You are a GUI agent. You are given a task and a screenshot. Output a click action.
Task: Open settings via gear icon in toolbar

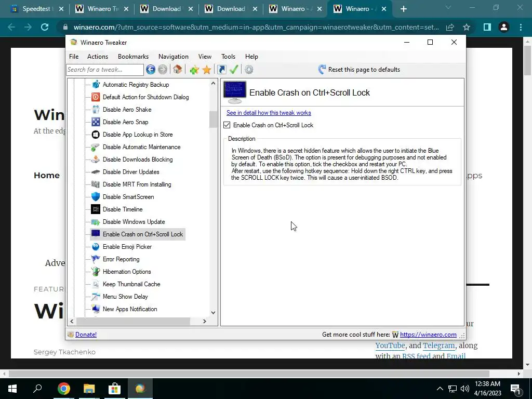click(x=249, y=70)
